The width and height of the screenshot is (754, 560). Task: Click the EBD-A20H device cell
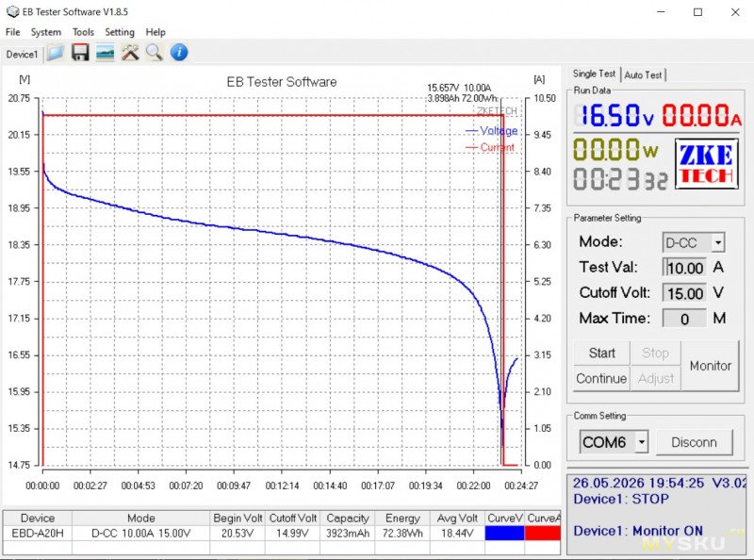[38, 533]
